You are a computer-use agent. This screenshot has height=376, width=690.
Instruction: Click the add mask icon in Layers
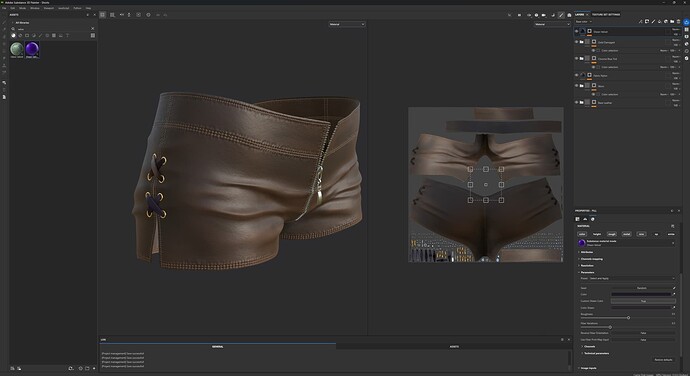tap(647, 21)
